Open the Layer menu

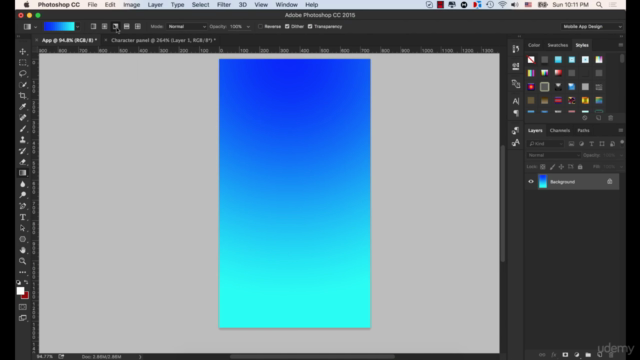pos(155,5)
